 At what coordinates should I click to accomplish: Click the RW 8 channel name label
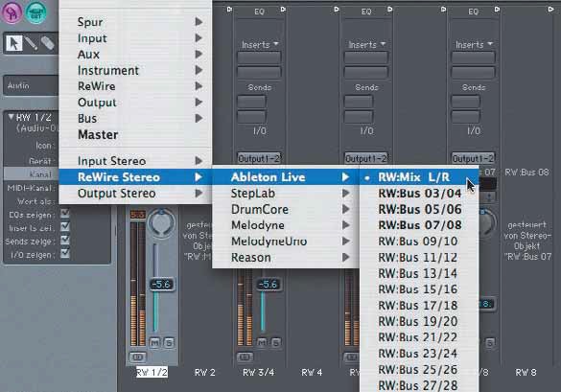[x=526, y=373]
